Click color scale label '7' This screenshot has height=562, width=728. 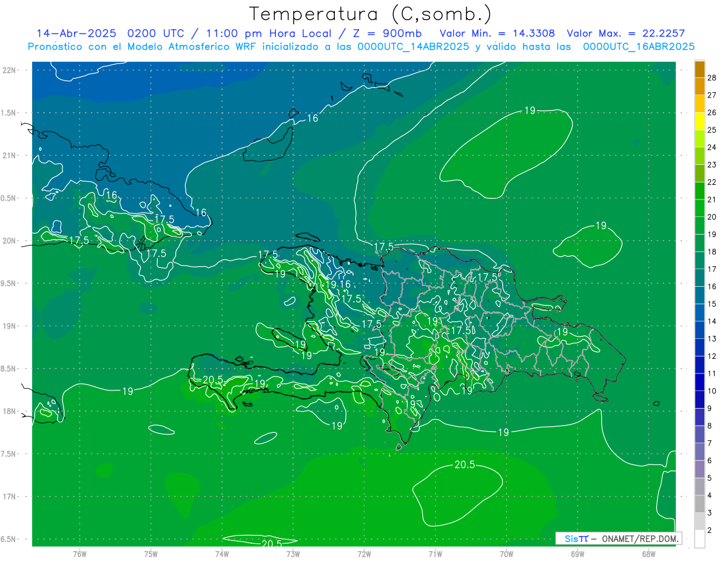point(711,443)
